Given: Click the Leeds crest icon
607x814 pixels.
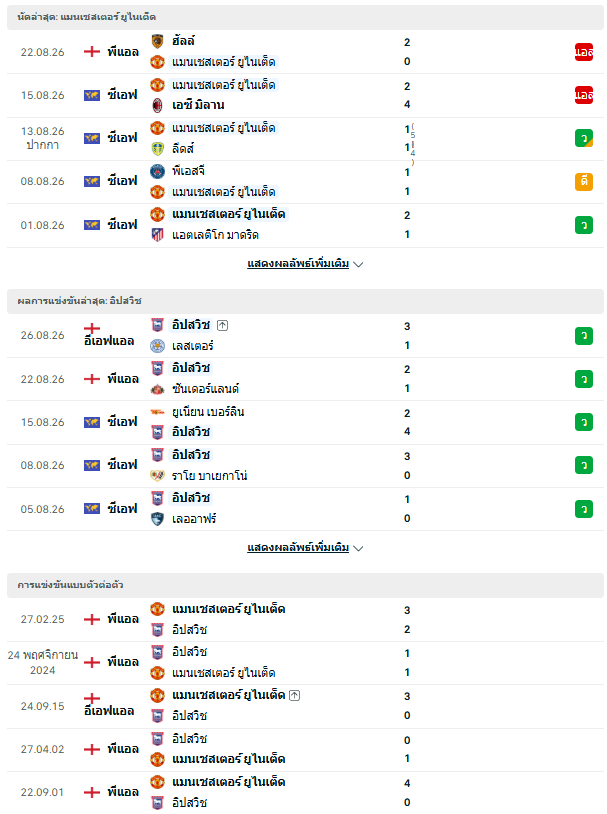Looking at the screenshot, I should (157, 148).
